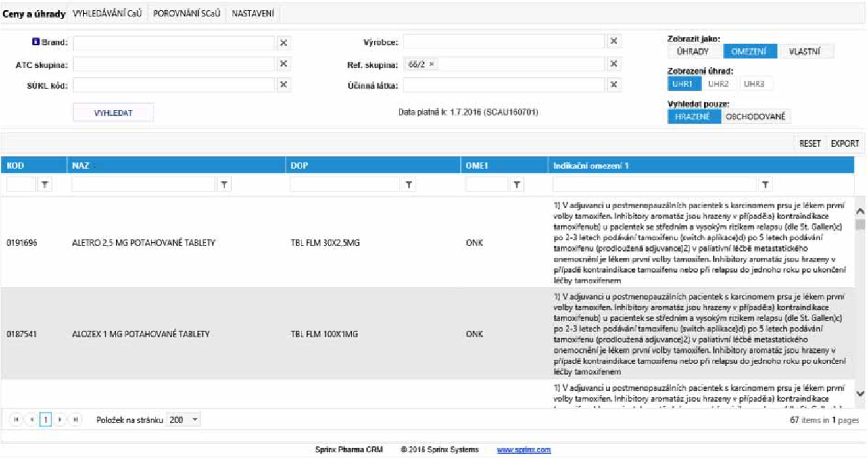Enable OBCHODOVANÉ search filter
The width and height of the screenshot is (868, 459).
756,117
